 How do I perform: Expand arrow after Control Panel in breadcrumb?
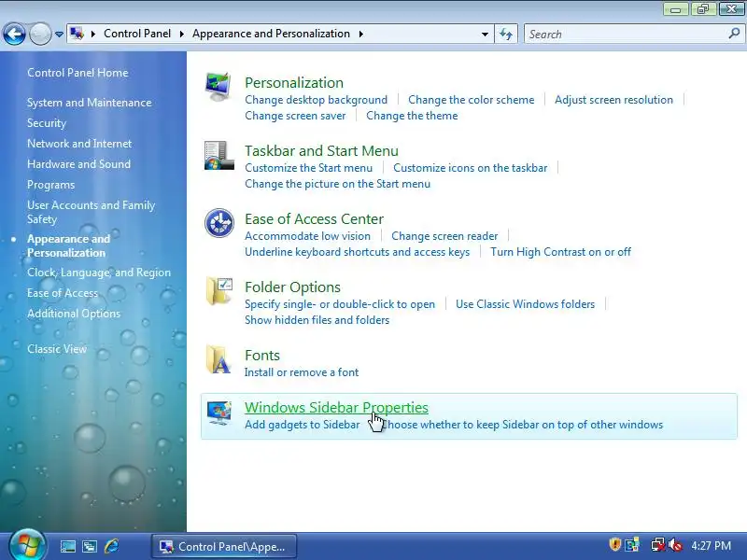(x=181, y=34)
